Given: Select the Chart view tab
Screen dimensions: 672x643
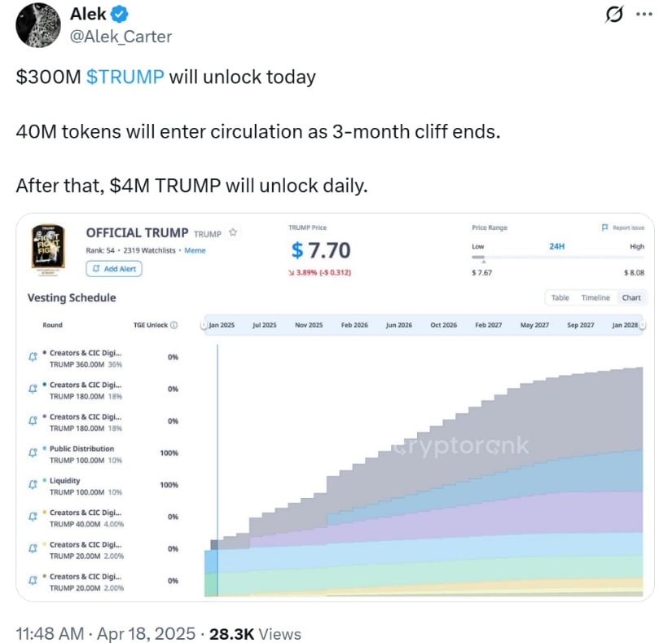Looking at the screenshot, I should click(x=632, y=297).
